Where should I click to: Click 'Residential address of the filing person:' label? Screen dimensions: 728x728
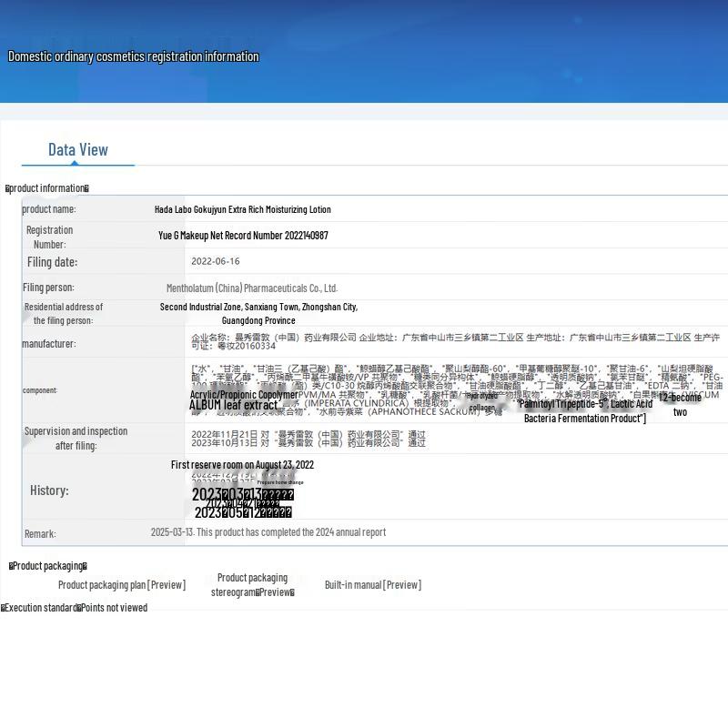64,314
